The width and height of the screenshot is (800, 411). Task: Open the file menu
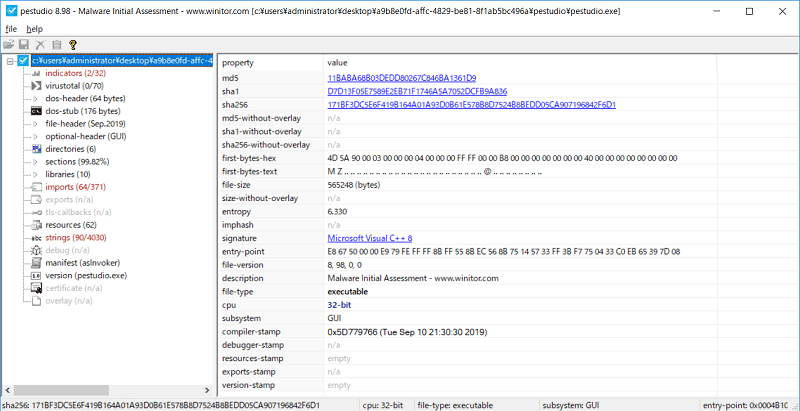click(11, 29)
